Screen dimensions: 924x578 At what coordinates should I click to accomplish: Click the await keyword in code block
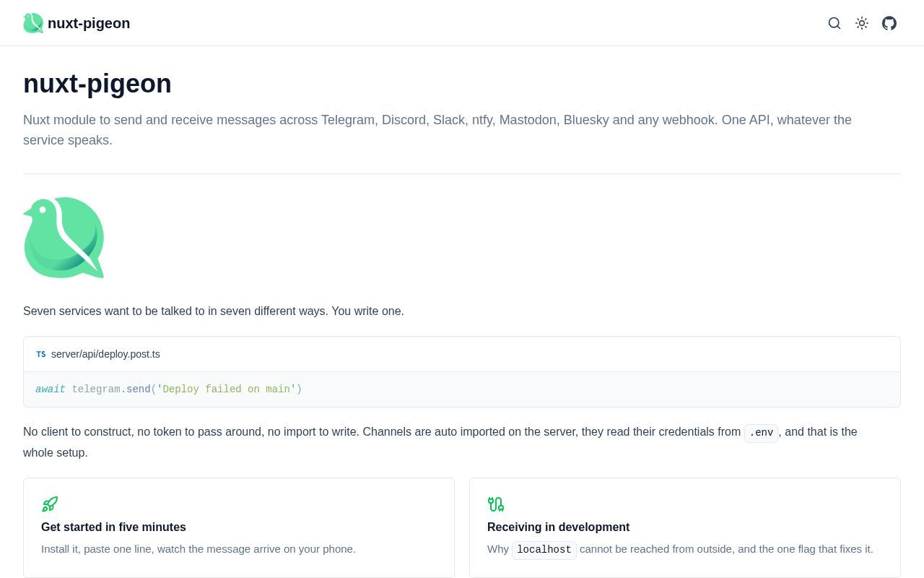coord(51,389)
